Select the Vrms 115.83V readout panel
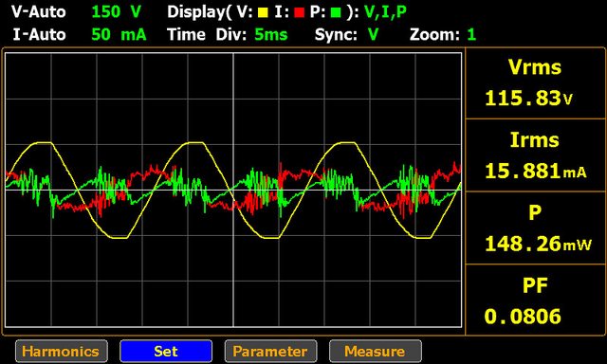 pos(535,83)
